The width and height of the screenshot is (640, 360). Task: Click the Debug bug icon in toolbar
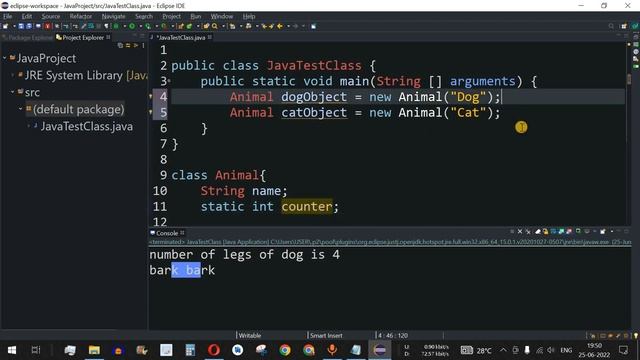[116, 26]
